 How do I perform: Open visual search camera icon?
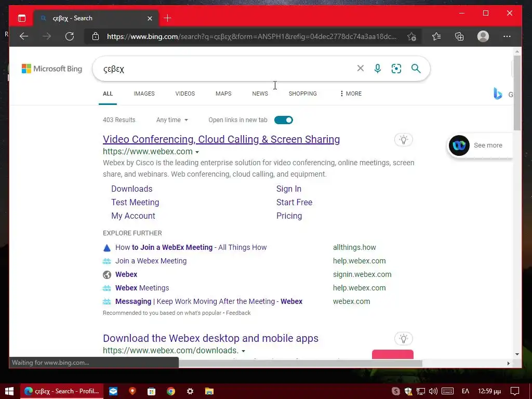396,69
